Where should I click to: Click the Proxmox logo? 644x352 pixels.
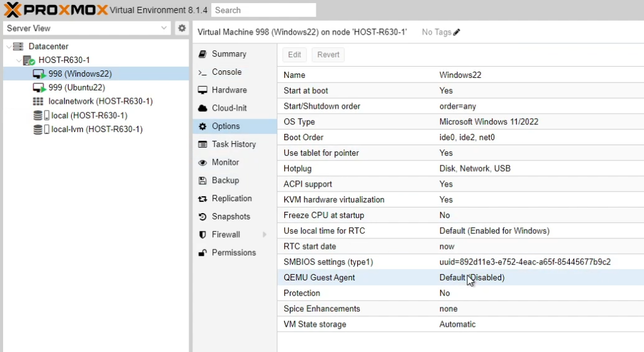tap(56, 10)
